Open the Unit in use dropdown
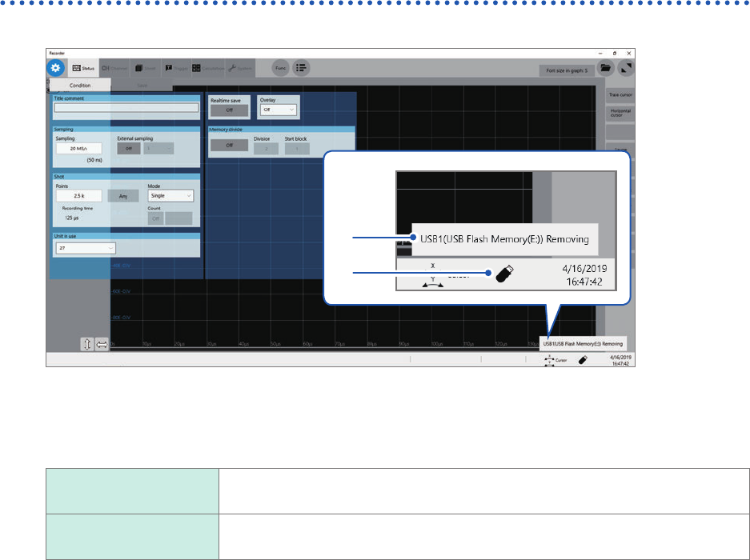The width and height of the screenshot is (750, 560). point(86,248)
